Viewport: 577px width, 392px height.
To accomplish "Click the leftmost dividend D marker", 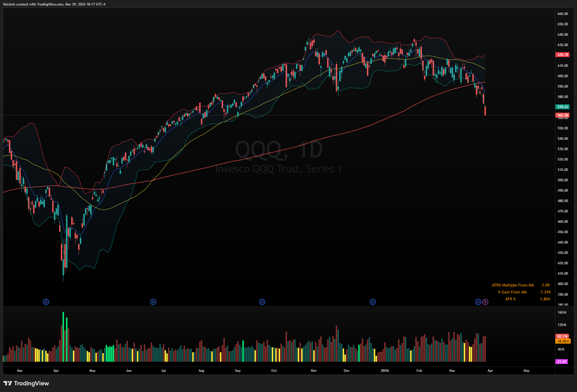I will coord(46,302).
